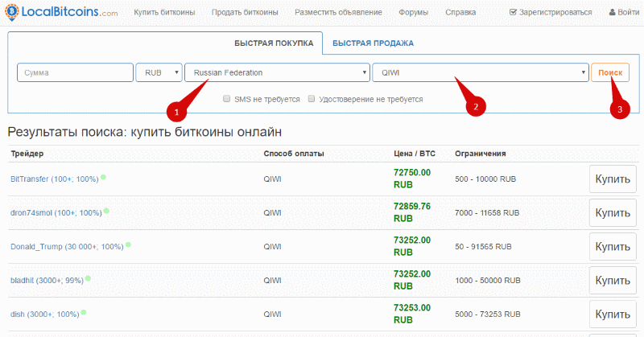Click BitTransfer green online status dot
The height and width of the screenshot is (337, 644).
[x=103, y=177]
